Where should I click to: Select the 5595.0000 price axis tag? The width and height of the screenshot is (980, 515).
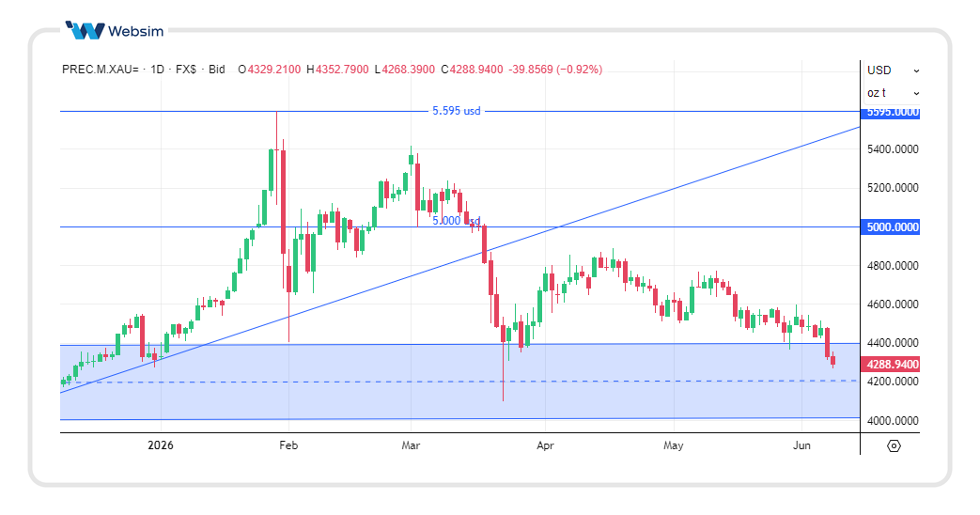(892, 112)
